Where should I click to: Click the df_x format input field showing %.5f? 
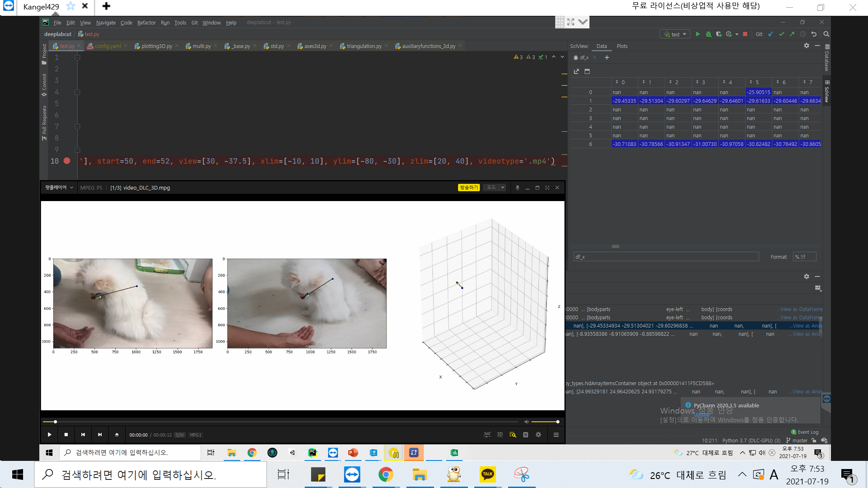(x=804, y=257)
